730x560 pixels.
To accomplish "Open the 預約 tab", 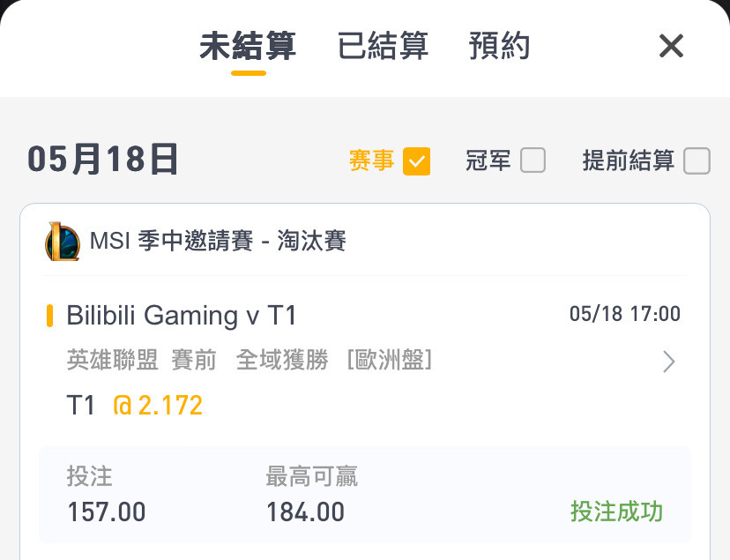I will pyautogui.click(x=499, y=46).
